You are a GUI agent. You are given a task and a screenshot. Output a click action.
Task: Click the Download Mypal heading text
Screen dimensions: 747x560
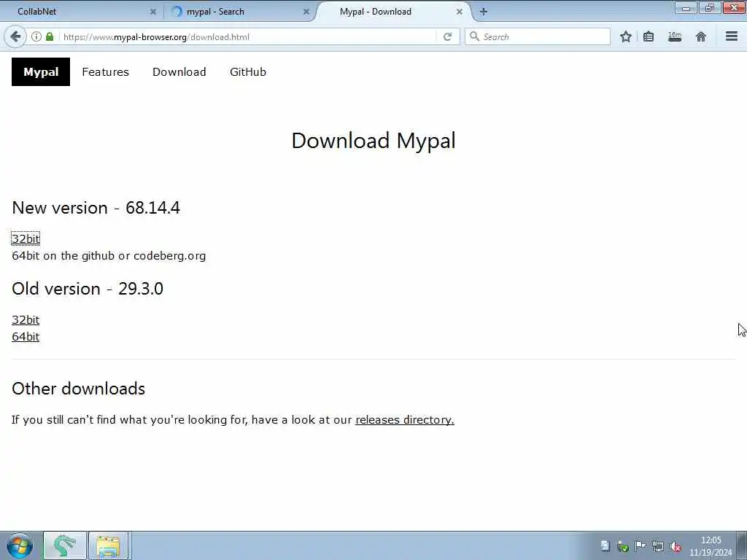[373, 141]
